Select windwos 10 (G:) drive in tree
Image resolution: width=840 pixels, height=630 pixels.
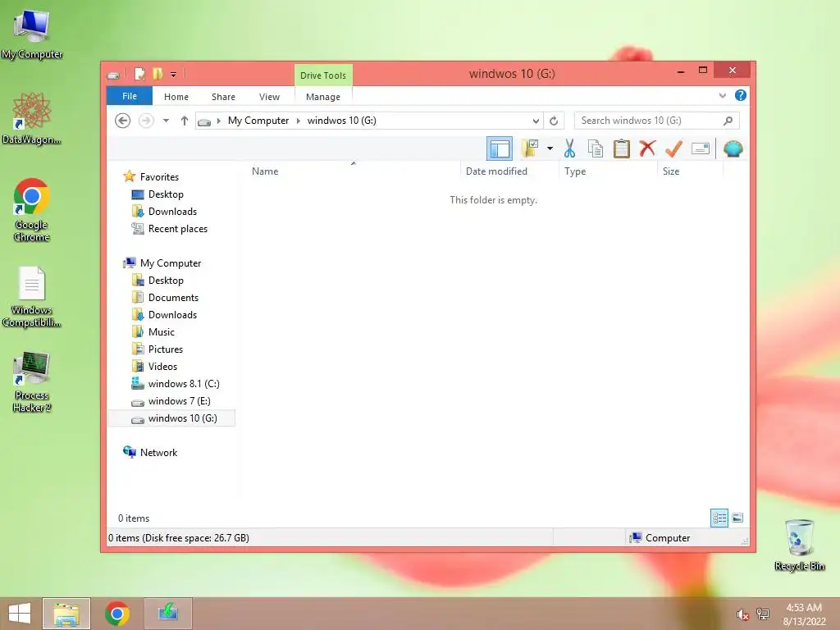click(x=171, y=418)
